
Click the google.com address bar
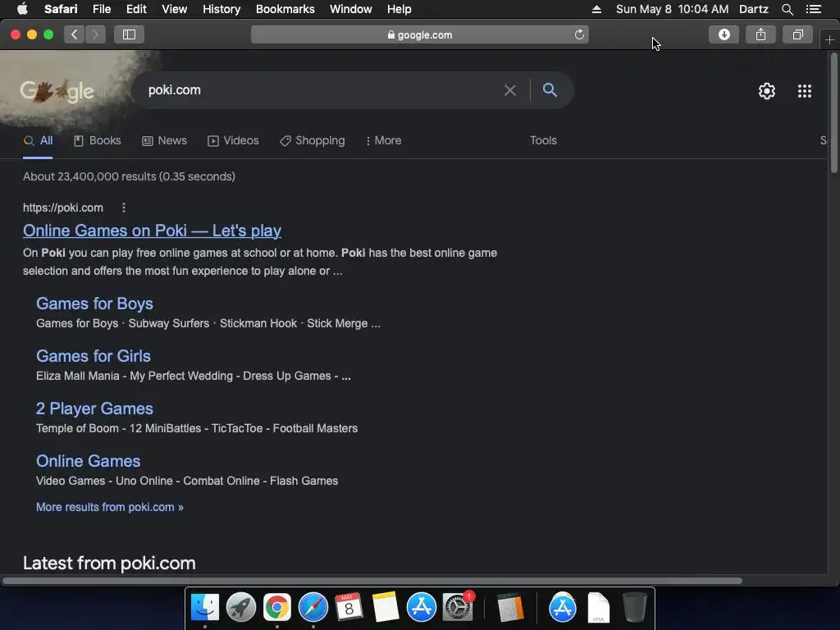click(419, 34)
